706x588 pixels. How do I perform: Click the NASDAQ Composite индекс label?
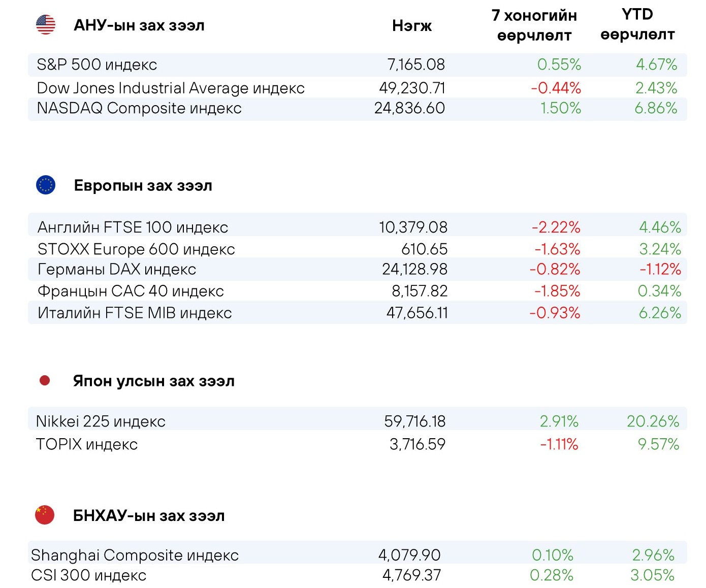pos(139,108)
